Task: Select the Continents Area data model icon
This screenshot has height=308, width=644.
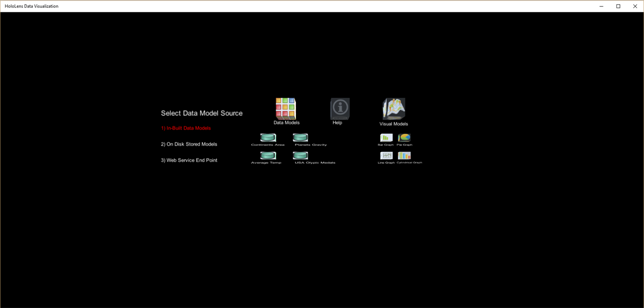Action: (267, 137)
